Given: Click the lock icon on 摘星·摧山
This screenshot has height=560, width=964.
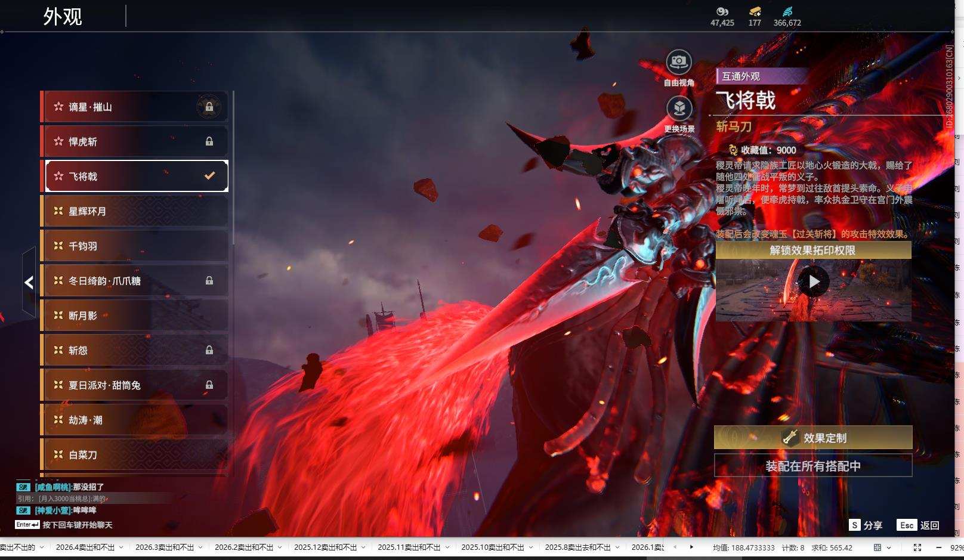Looking at the screenshot, I should [209, 107].
